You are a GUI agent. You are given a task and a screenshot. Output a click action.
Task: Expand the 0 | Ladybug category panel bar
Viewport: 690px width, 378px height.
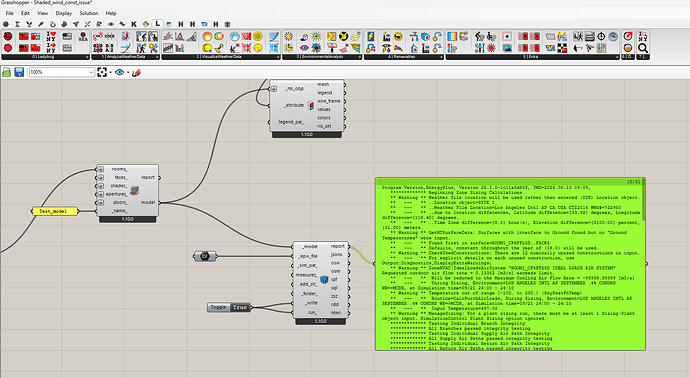(x=46, y=57)
